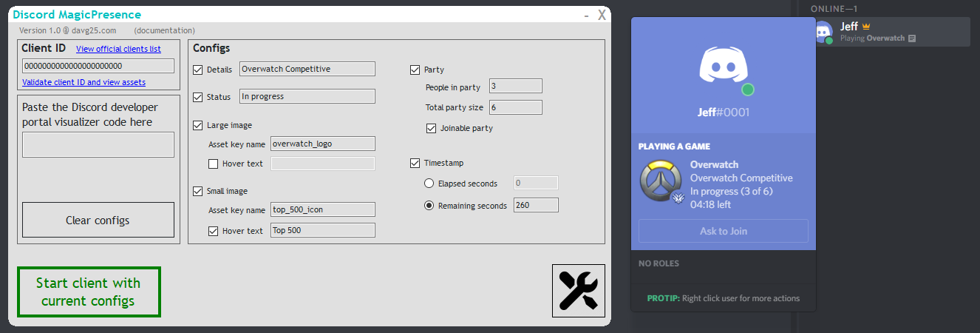The image size is (980, 333).
Task: Click the large image asset key field
Action: click(x=323, y=144)
